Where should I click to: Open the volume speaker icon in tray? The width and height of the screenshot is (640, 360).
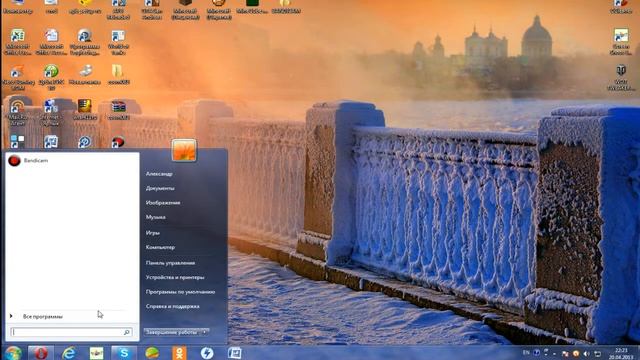tap(587, 353)
